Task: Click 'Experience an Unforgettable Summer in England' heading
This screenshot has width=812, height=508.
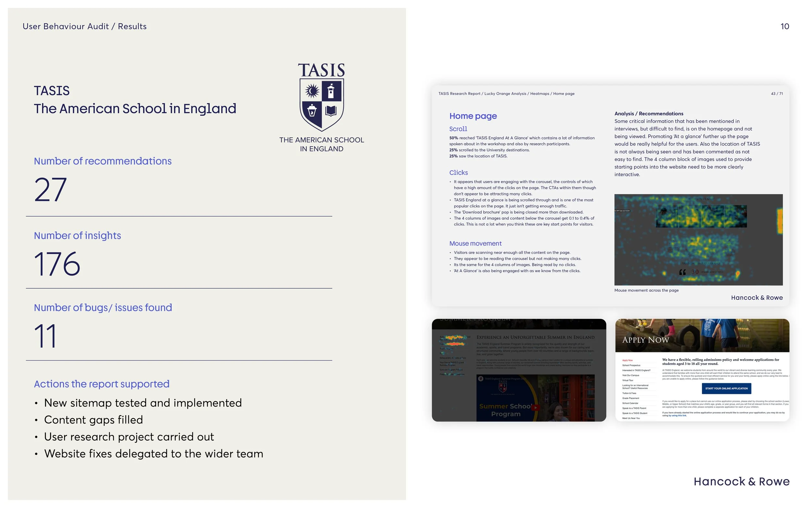Action: click(x=535, y=337)
